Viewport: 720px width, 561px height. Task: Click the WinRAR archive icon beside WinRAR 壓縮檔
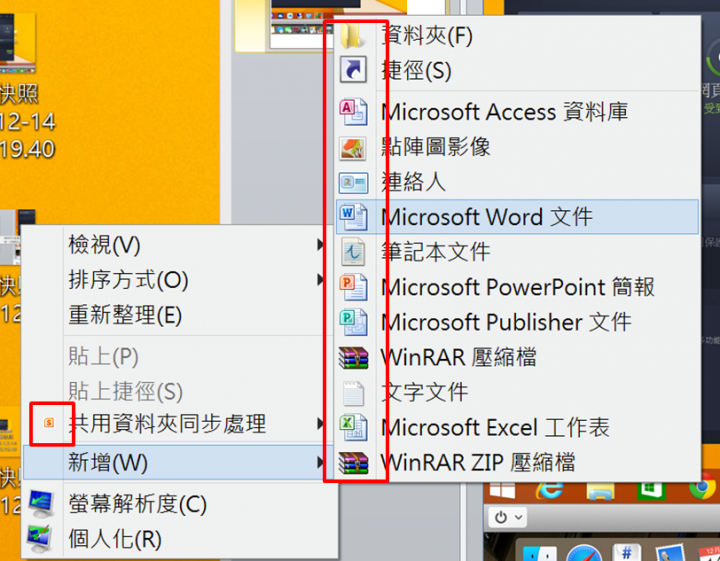tap(353, 358)
